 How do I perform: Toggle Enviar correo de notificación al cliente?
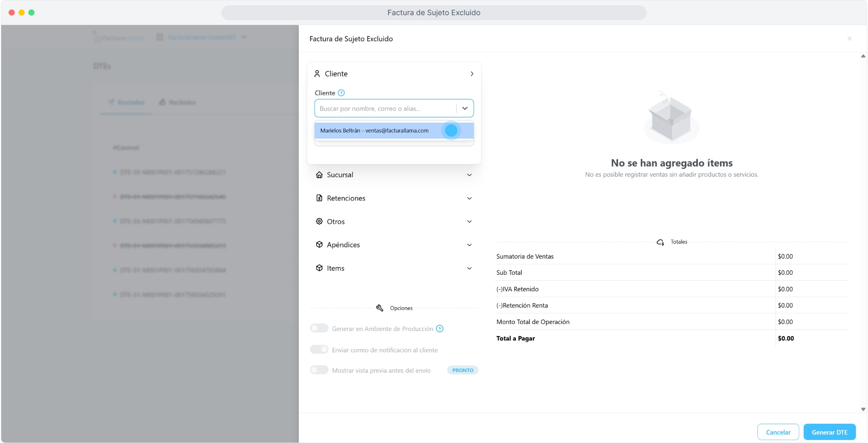click(x=319, y=350)
